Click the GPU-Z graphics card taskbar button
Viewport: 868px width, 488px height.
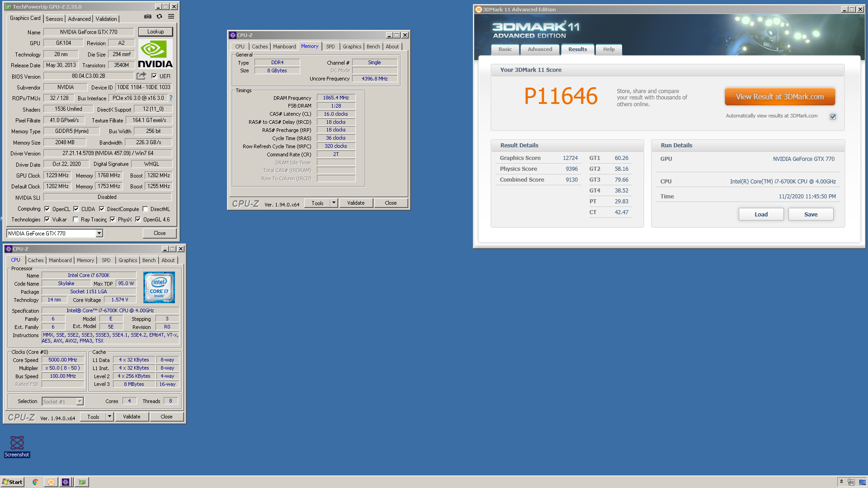(82, 482)
